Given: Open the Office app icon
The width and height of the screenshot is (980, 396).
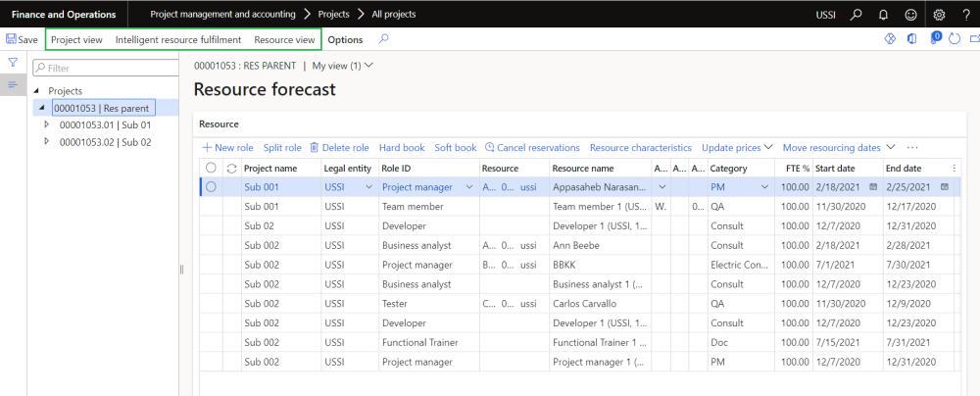Looking at the screenshot, I should [912, 40].
